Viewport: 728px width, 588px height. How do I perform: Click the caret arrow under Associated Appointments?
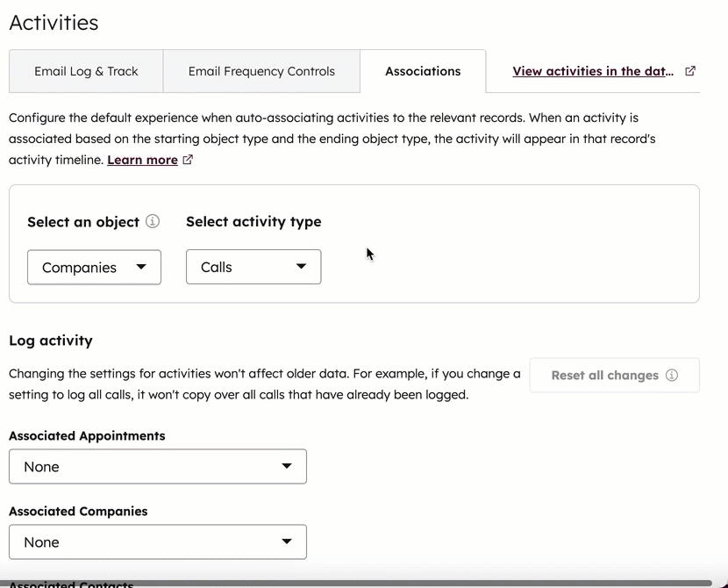(287, 467)
